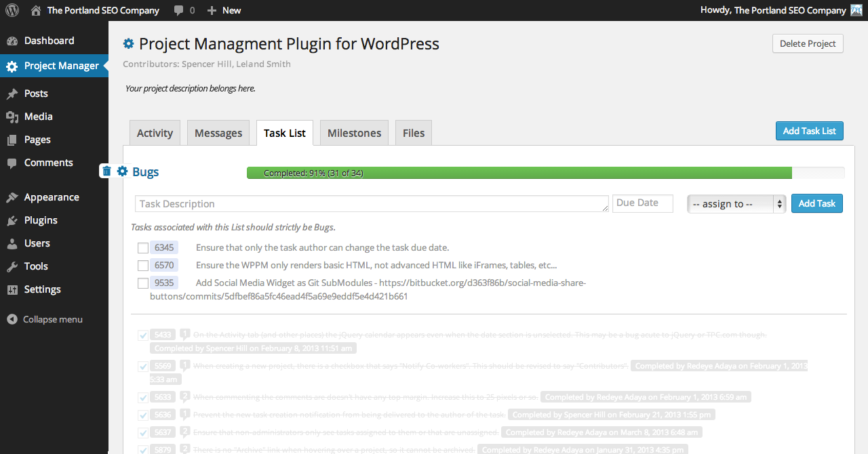The image size is (868, 454).
Task: Click the trash icon beside Bugs
Action: [x=106, y=171]
